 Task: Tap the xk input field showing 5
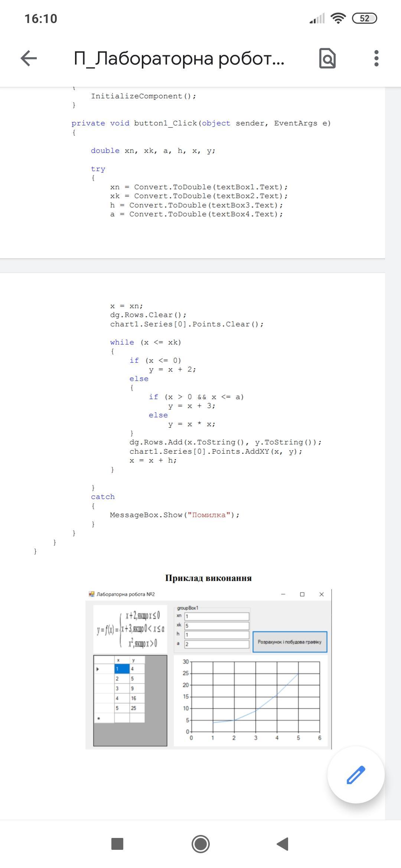pos(217,626)
